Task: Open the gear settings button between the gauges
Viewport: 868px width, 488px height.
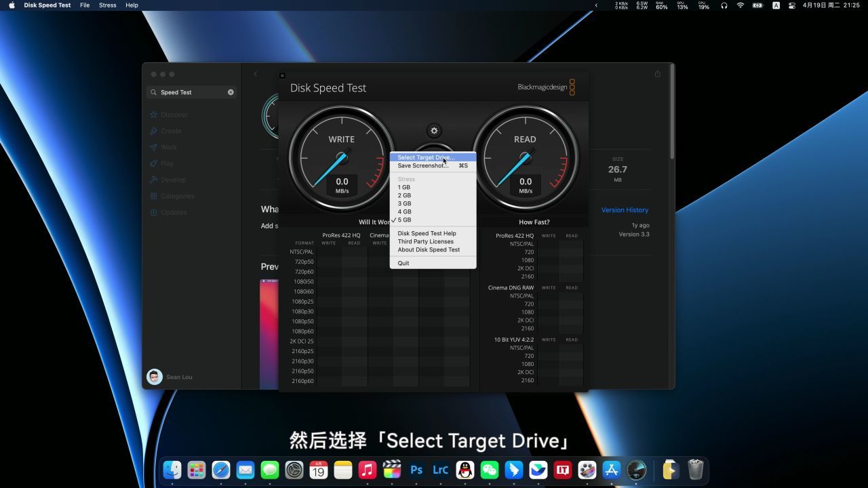Action: pyautogui.click(x=434, y=131)
